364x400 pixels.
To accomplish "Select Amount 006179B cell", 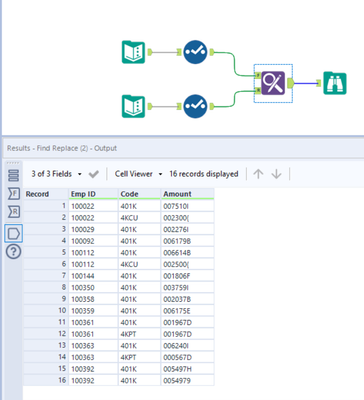I will tap(187, 241).
